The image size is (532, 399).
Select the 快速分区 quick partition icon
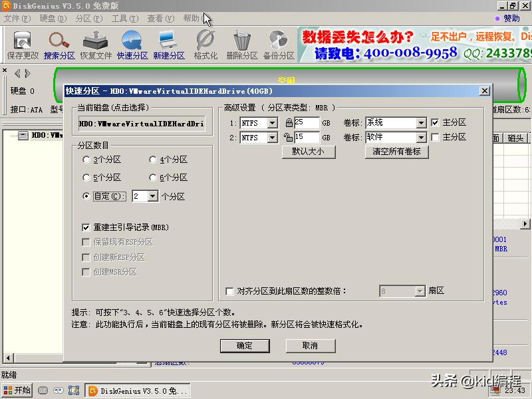click(132, 45)
